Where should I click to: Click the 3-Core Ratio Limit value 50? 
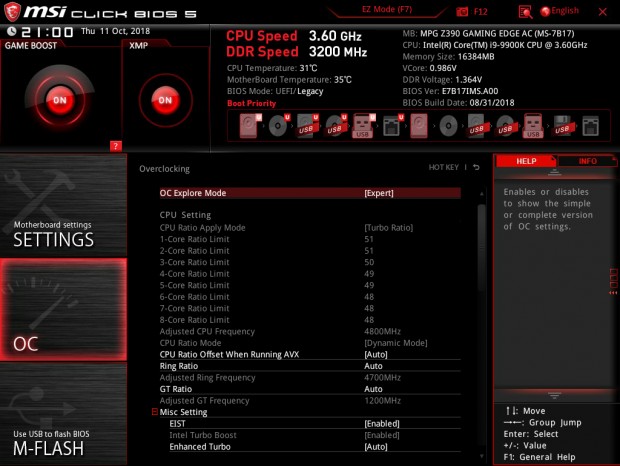click(369, 262)
